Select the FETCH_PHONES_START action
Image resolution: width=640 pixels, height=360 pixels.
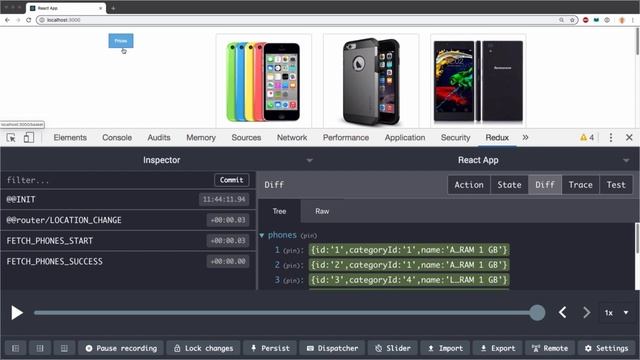[128, 241]
